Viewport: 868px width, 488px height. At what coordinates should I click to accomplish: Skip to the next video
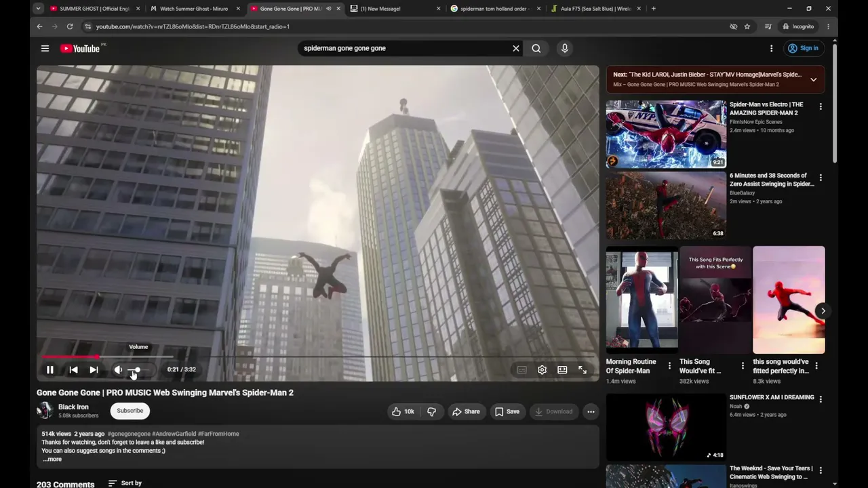[94, 369]
